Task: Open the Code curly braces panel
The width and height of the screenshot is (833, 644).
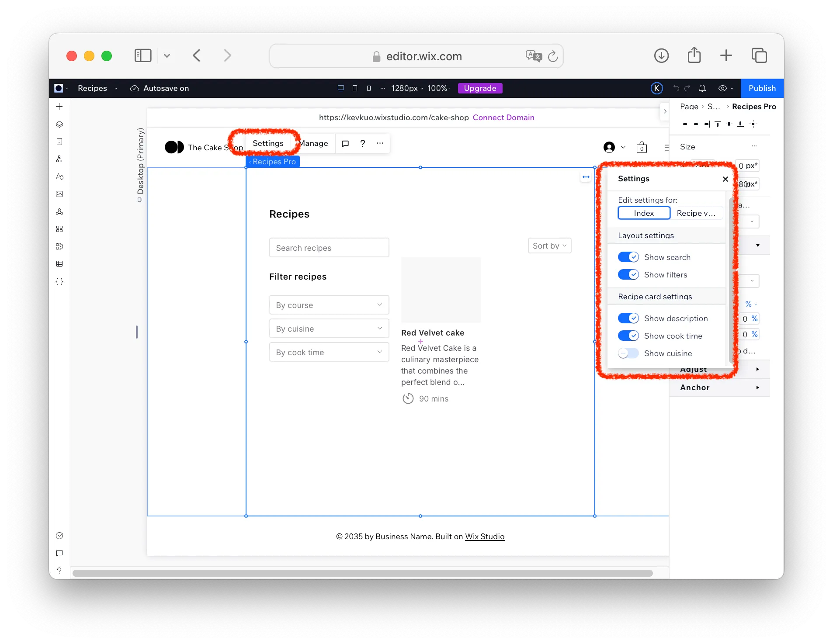Action: [59, 281]
